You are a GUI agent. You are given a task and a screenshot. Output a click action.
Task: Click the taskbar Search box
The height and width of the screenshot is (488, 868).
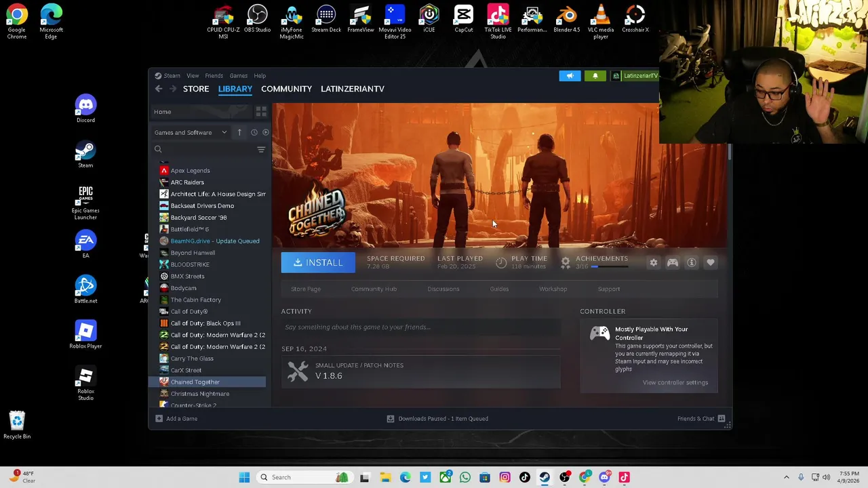coord(304,477)
